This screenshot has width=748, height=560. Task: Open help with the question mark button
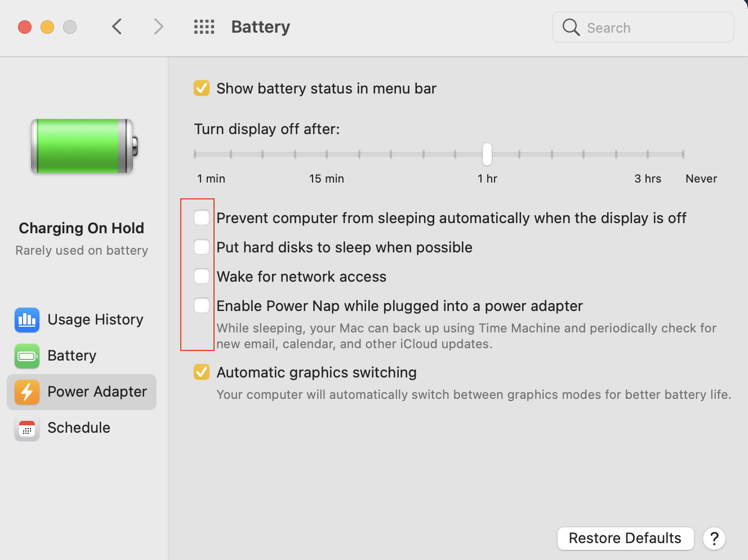pos(714,539)
